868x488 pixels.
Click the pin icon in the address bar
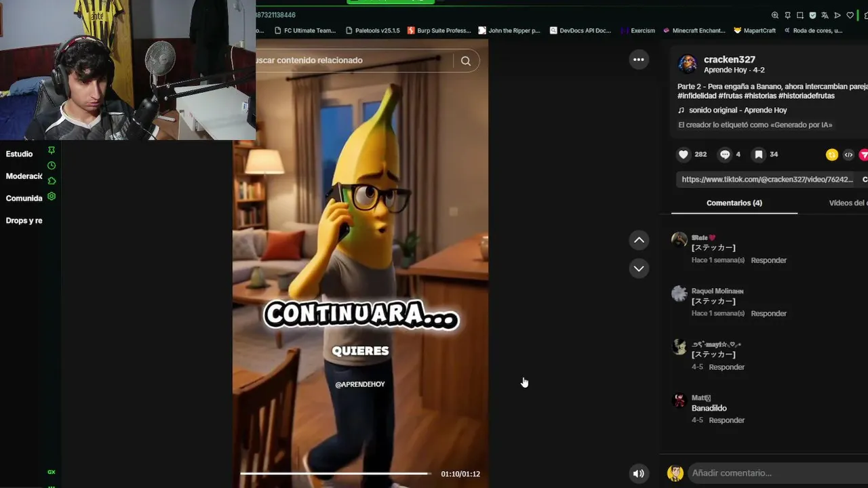pos(787,15)
